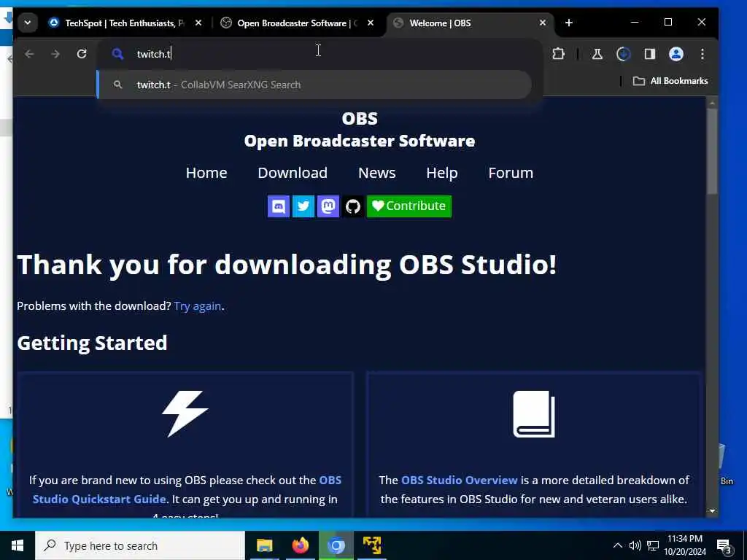Image resolution: width=747 pixels, height=560 pixels.
Task: Click the green Contribute button
Action: [409, 206]
